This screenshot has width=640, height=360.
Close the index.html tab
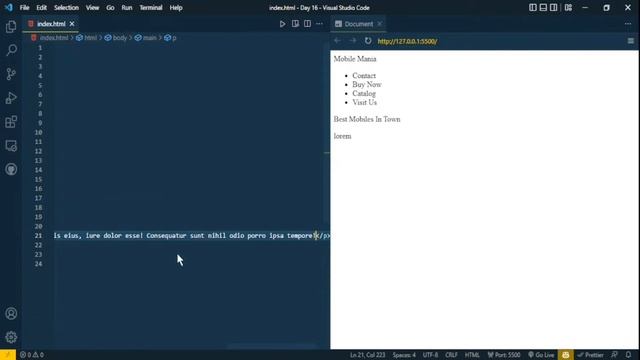(72, 24)
